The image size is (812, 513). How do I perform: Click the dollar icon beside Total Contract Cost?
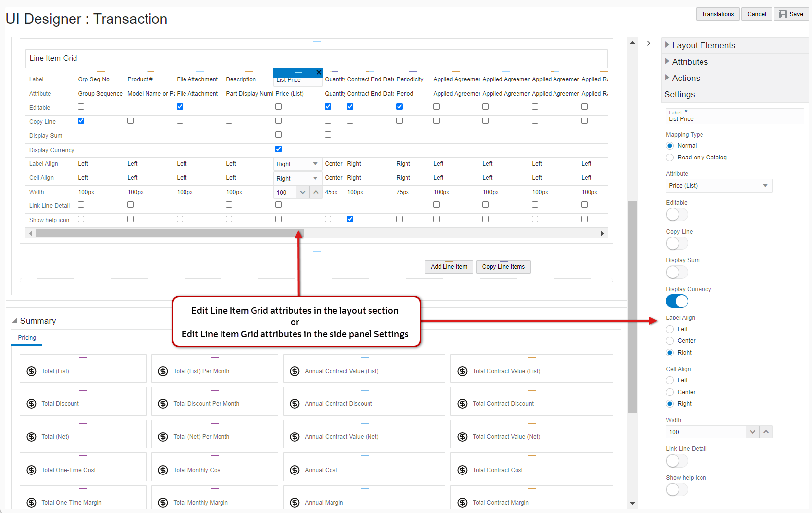[462, 470]
